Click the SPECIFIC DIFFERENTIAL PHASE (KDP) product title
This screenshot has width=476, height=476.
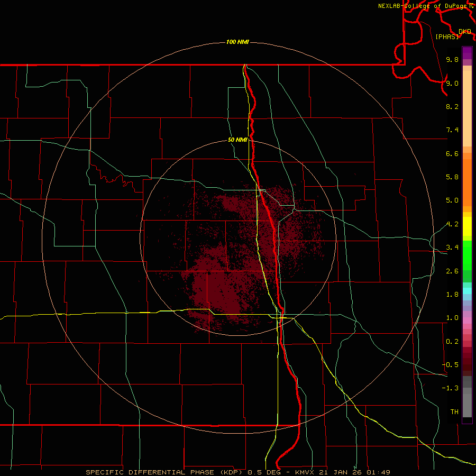click(x=165, y=472)
